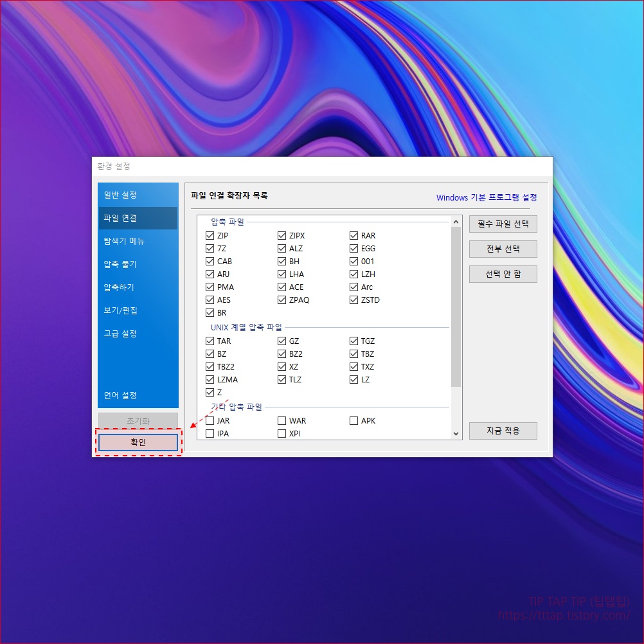Open the 탐색기 메뉴 tab
The image size is (644, 644).
click(138, 241)
